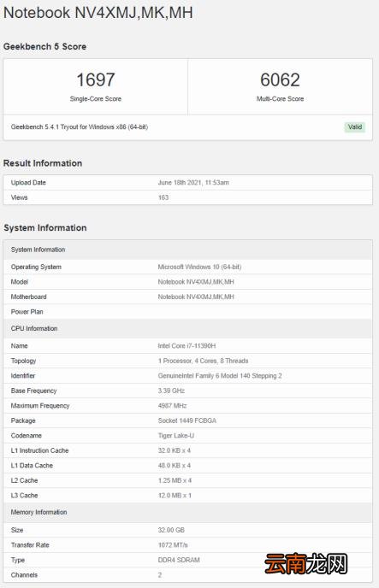Click the Notebook NV4XMJ,MK,MH page title
Image resolution: width=379 pixels, height=588 pixels.
coord(98,12)
